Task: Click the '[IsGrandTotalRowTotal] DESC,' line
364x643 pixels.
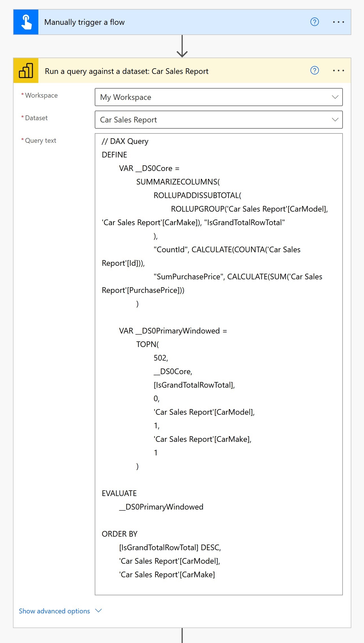Action: (170, 547)
